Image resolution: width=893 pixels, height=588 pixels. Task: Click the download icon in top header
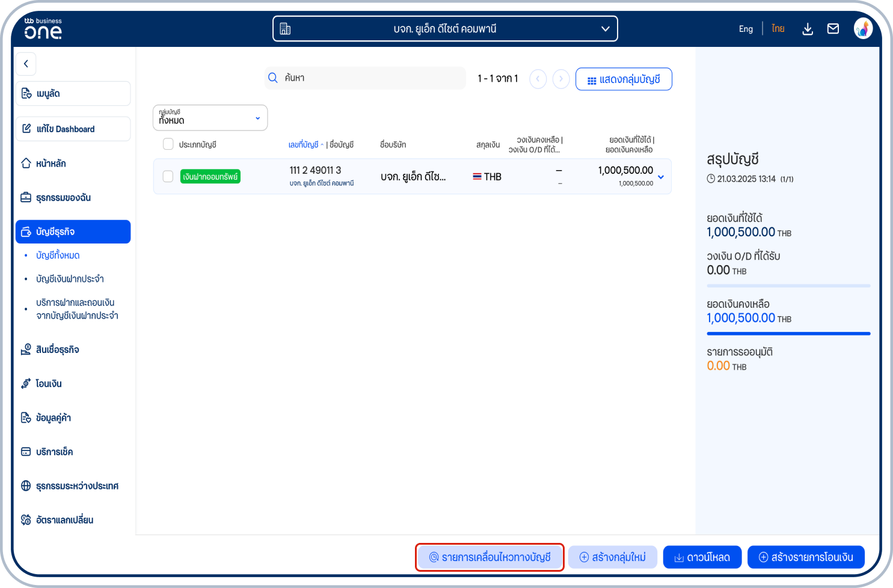click(x=808, y=29)
